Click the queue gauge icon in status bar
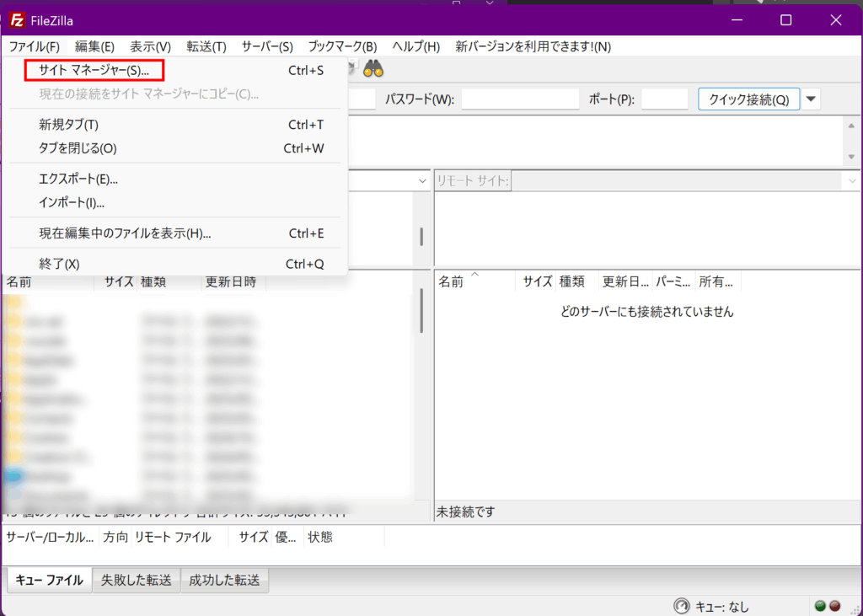Viewport: 863px width, 616px height. pos(681,606)
